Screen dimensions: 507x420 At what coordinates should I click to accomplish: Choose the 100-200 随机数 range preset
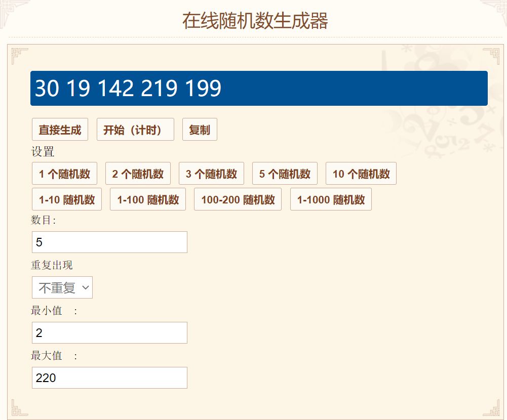point(238,199)
